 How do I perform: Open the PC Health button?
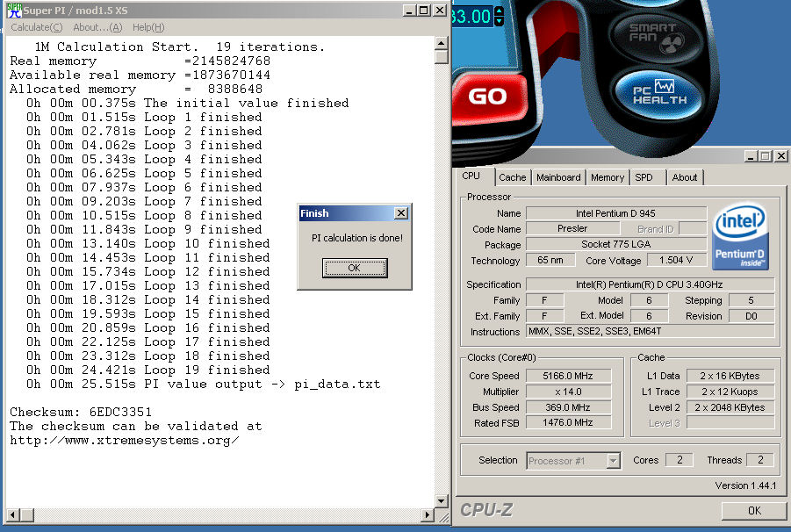[658, 94]
